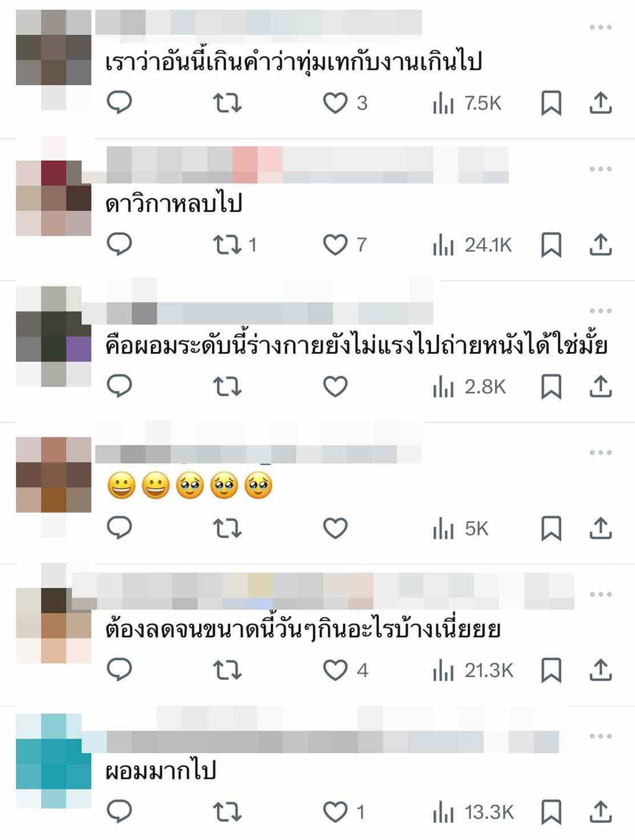Image resolution: width=635 pixels, height=840 pixels.
Task: Reply to the tweet with 13.3K views
Action: point(119,811)
